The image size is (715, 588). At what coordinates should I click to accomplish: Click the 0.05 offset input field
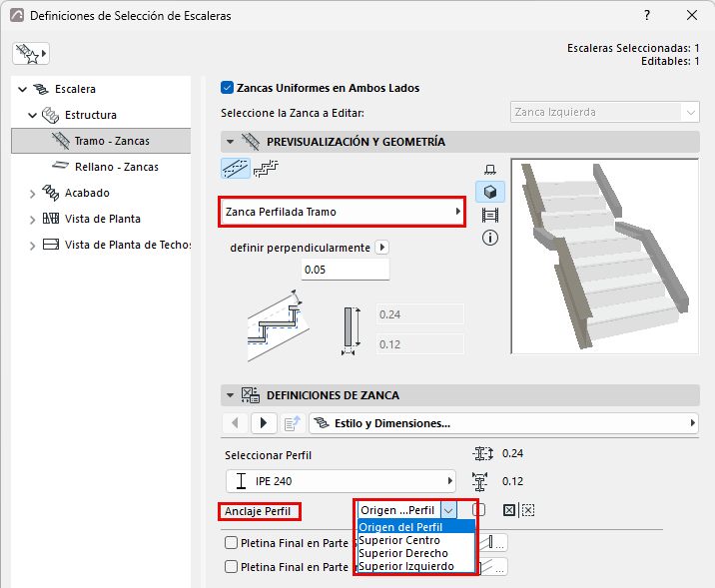click(346, 270)
